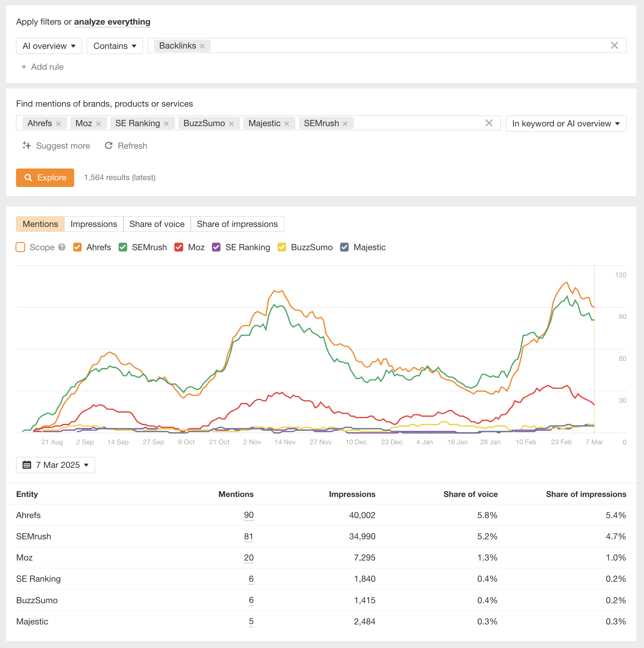
Task: Remove the Backlinks filter tag
Action: tap(202, 45)
